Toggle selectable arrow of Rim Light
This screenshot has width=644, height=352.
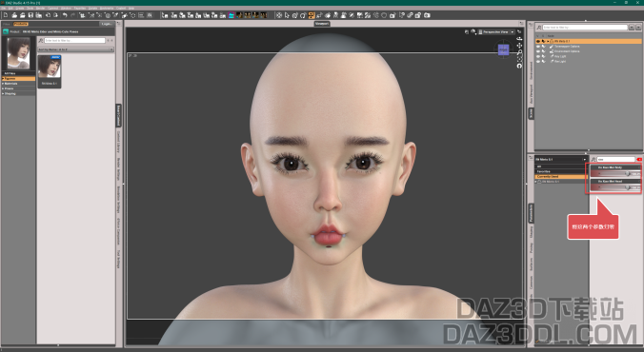tap(543, 61)
